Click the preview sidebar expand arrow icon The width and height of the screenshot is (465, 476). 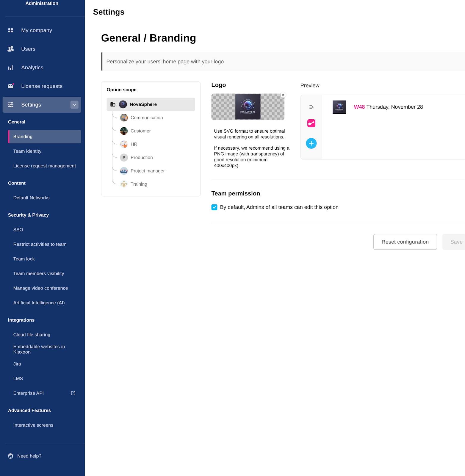click(311, 107)
